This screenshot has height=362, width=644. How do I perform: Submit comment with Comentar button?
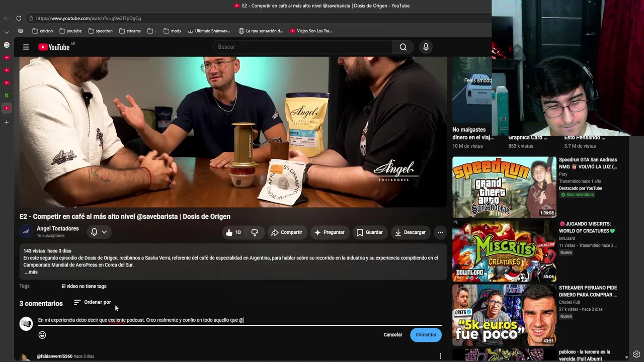coord(426,335)
